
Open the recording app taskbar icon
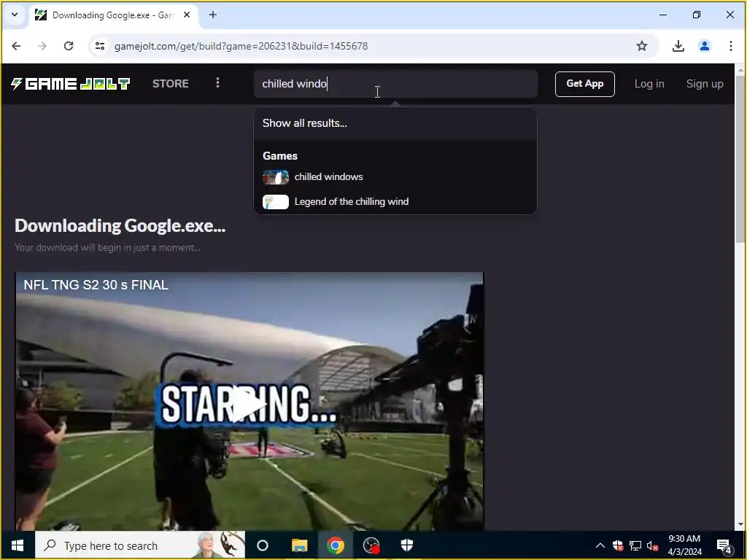(371, 545)
